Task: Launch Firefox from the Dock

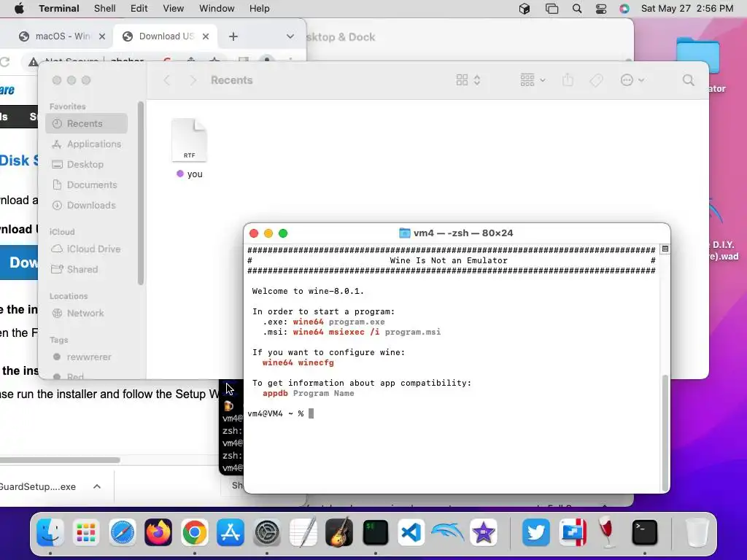Action: [158, 532]
